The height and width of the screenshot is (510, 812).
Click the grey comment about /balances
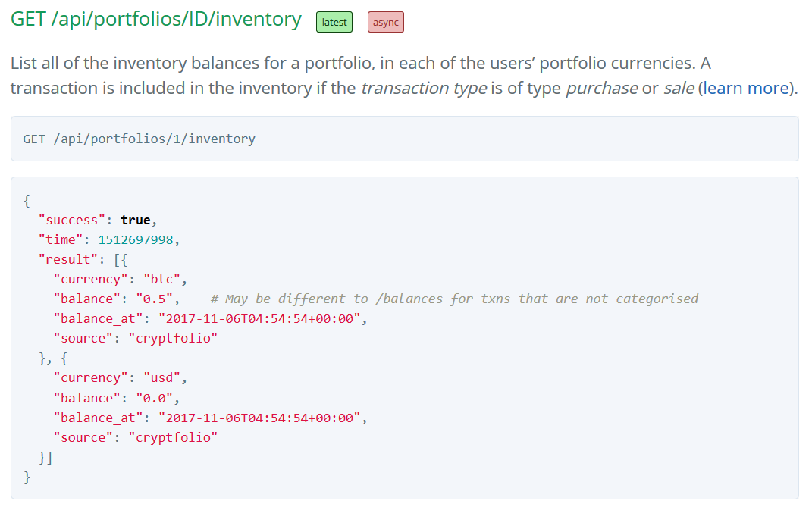click(454, 299)
